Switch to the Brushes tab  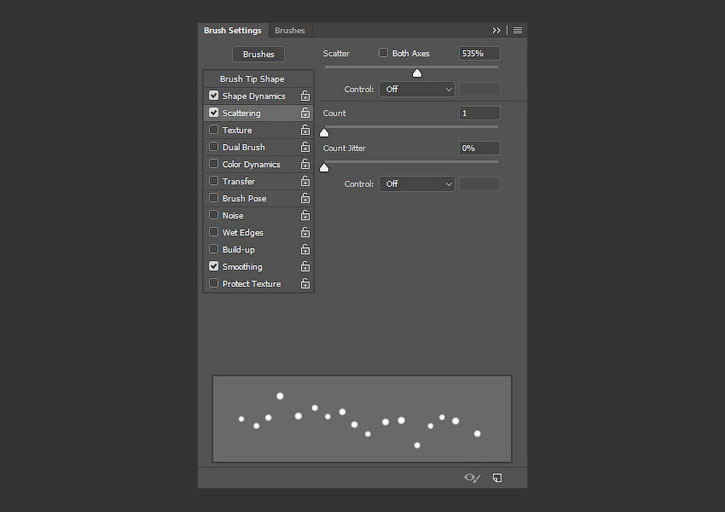[x=290, y=31]
